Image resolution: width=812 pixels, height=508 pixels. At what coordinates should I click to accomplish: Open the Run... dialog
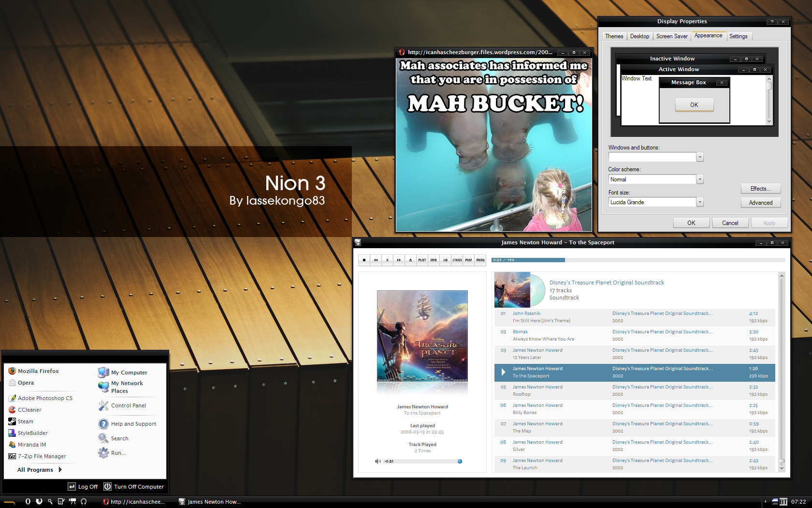[112, 453]
